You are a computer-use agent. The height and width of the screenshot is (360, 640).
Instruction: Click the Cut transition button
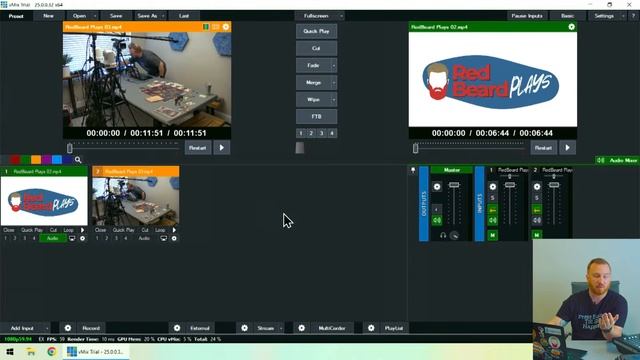click(x=316, y=48)
